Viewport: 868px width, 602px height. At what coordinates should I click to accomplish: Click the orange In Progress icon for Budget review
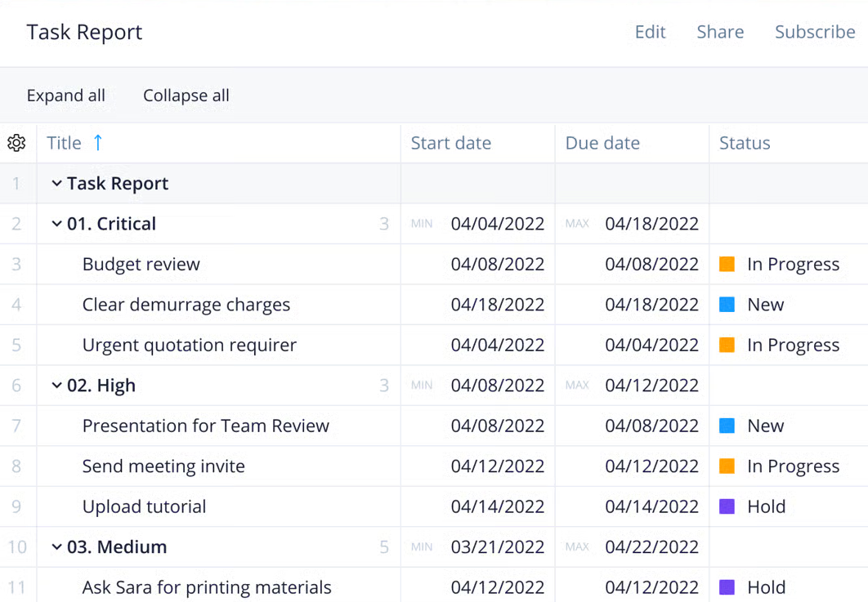[727, 264]
